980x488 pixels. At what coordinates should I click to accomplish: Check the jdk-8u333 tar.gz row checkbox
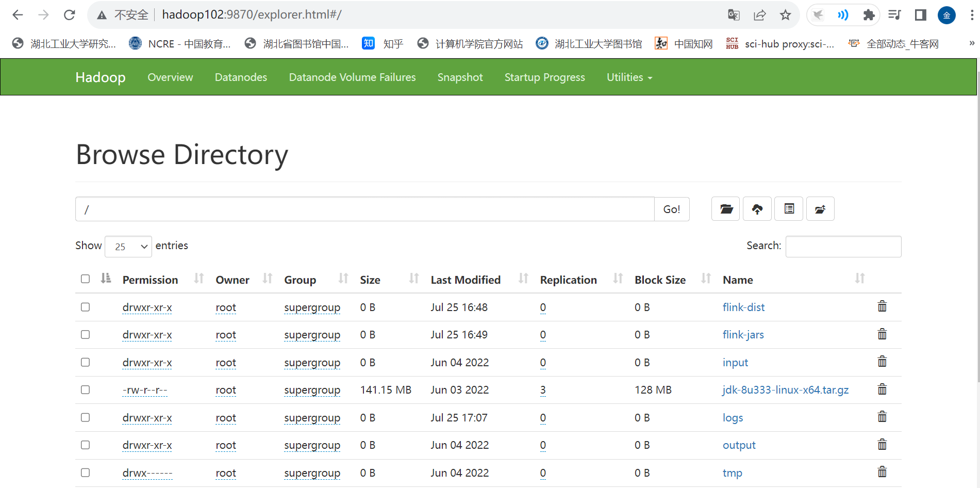pos(86,389)
